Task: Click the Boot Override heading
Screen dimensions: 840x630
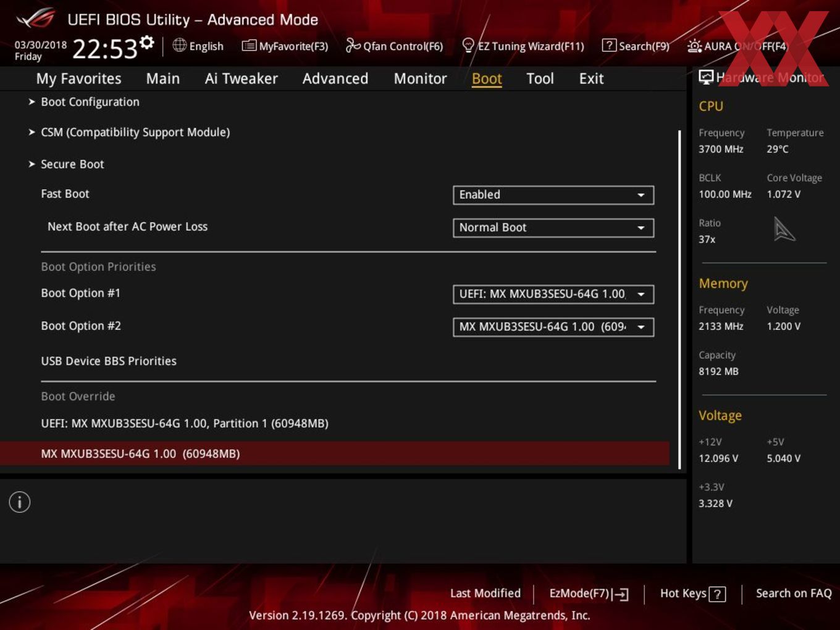Action: pyautogui.click(x=78, y=397)
